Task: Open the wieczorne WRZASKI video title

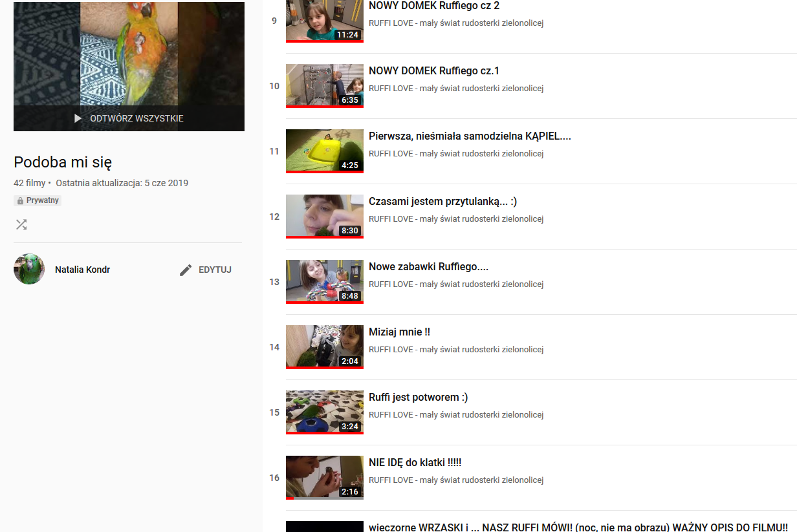Action: [x=578, y=527]
